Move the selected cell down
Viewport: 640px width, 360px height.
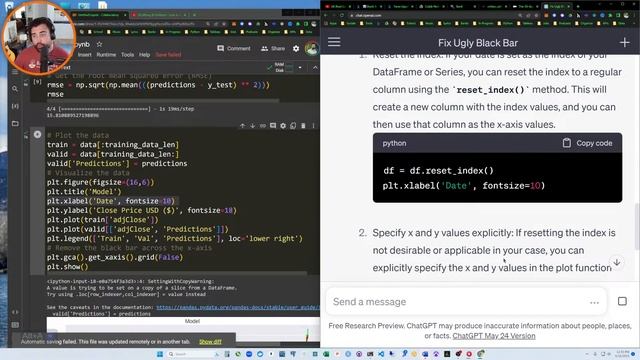(253, 126)
